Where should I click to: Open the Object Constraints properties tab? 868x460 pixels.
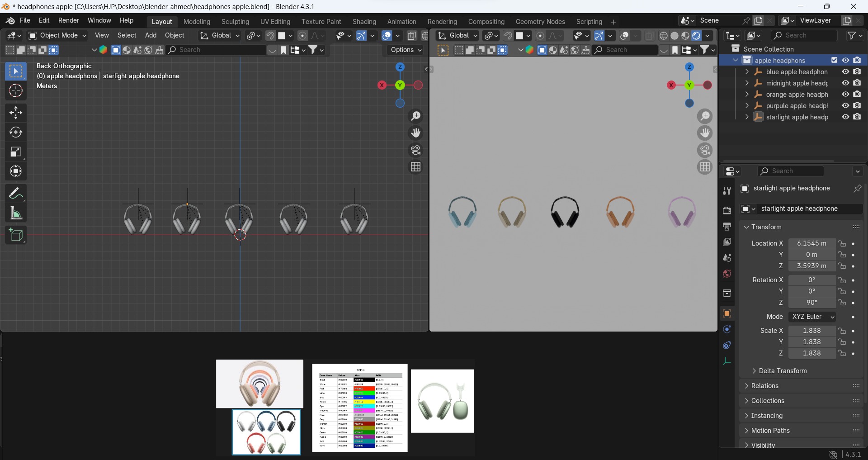(x=727, y=345)
